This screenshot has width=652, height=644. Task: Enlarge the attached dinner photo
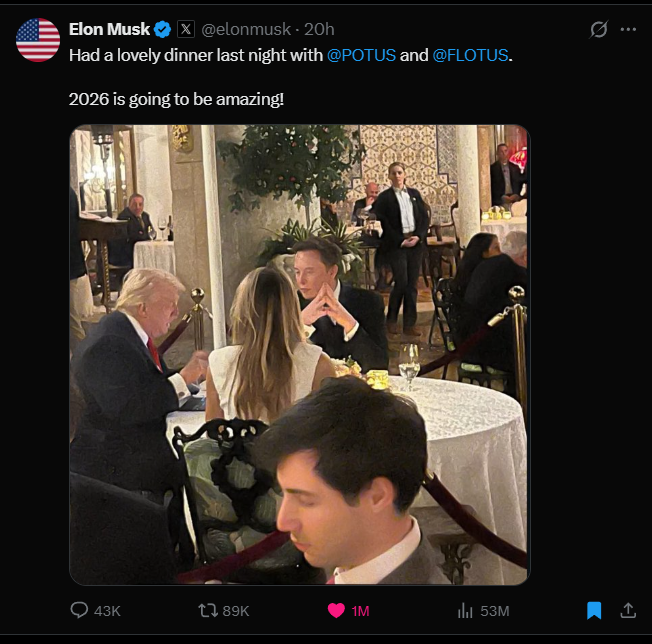[299, 355]
